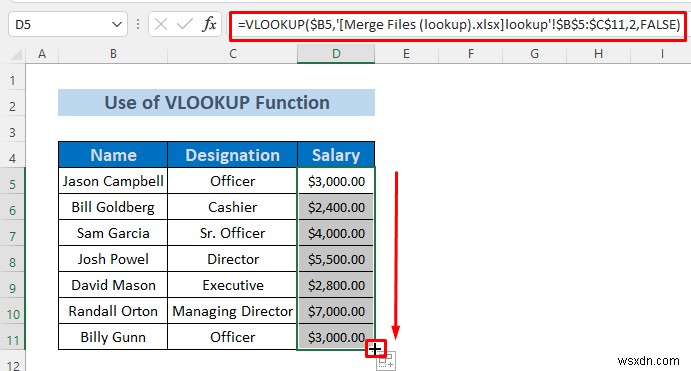Select column F header
The width and height of the screenshot is (691, 371).
pos(471,54)
